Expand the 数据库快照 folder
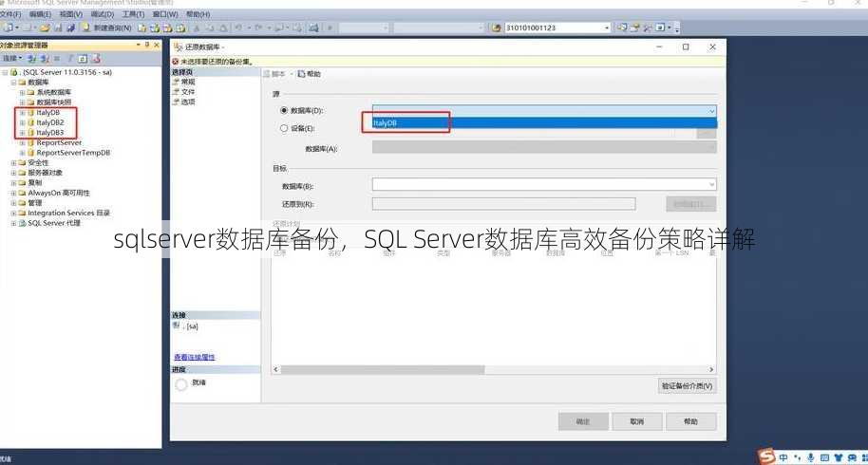 pyautogui.click(x=22, y=102)
